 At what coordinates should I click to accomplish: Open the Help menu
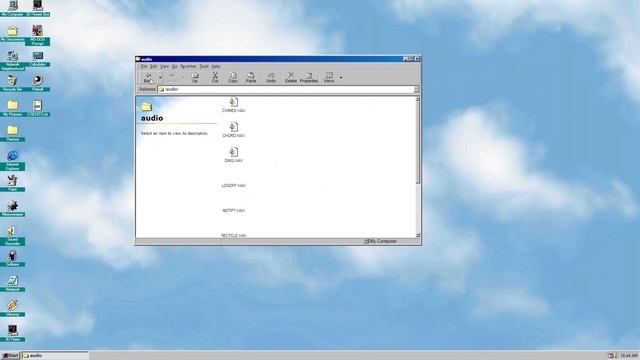[x=216, y=66]
